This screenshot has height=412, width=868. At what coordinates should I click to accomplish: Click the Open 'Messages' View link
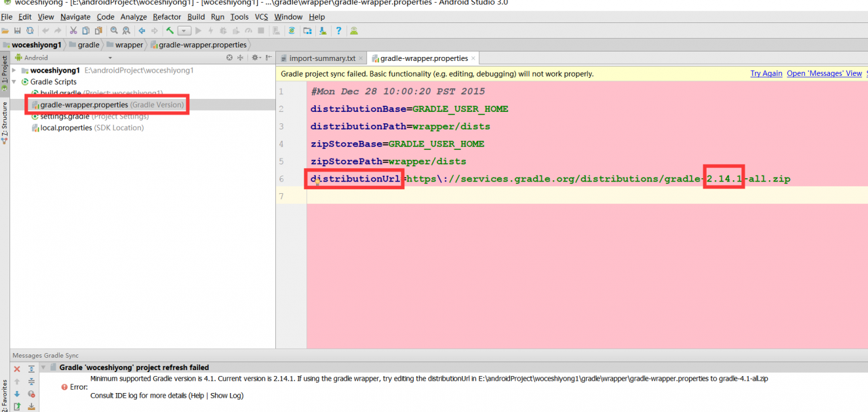[x=825, y=73]
